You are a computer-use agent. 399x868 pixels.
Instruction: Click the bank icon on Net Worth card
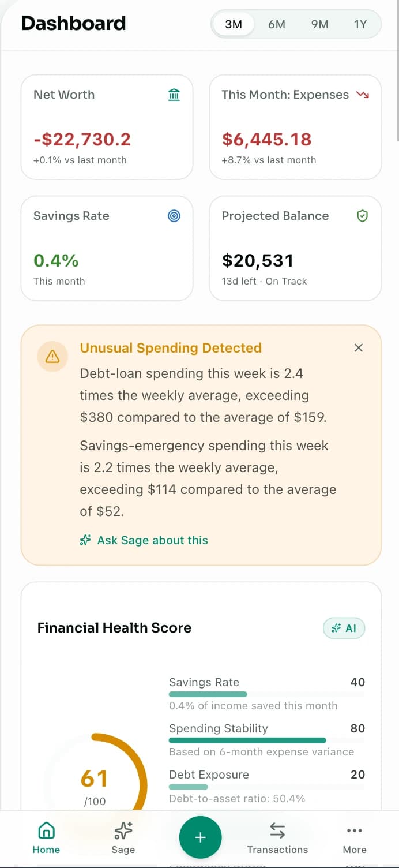point(174,95)
